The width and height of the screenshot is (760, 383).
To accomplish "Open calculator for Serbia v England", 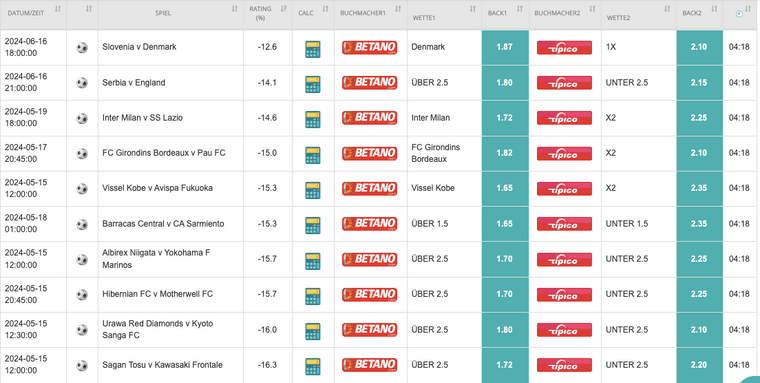I will tap(313, 84).
